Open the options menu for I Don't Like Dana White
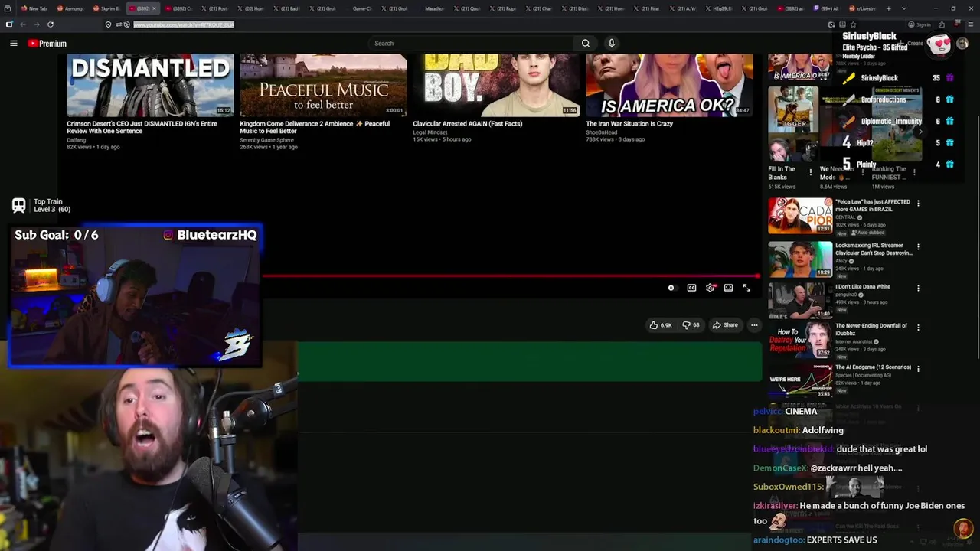980x551 pixels. click(918, 289)
